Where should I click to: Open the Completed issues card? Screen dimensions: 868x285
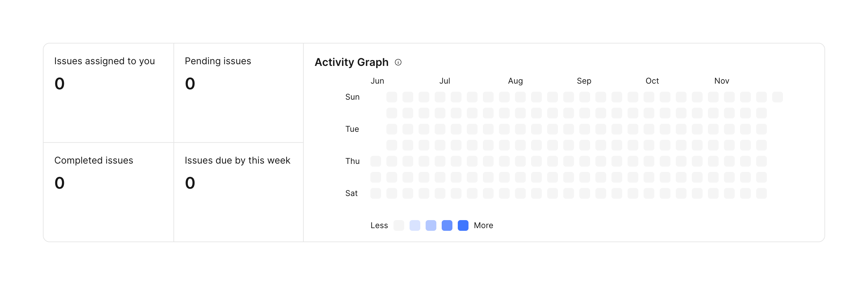(x=108, y=192)
